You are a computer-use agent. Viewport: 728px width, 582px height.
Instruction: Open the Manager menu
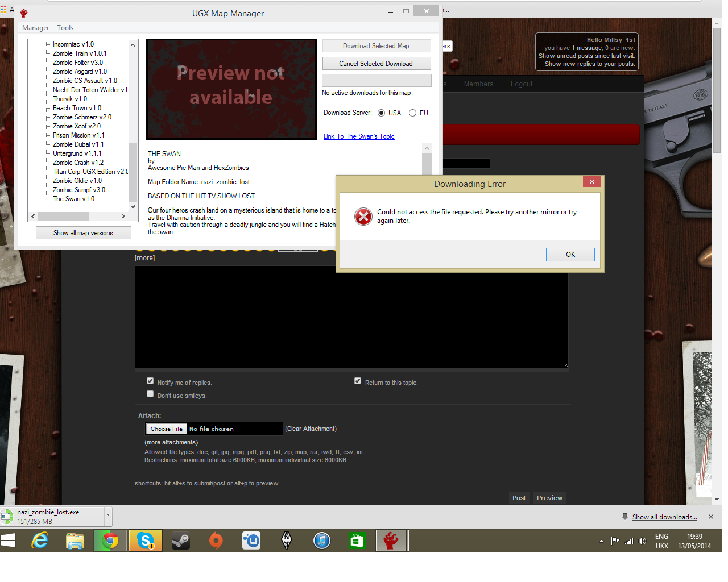click(x=35, y=28)
